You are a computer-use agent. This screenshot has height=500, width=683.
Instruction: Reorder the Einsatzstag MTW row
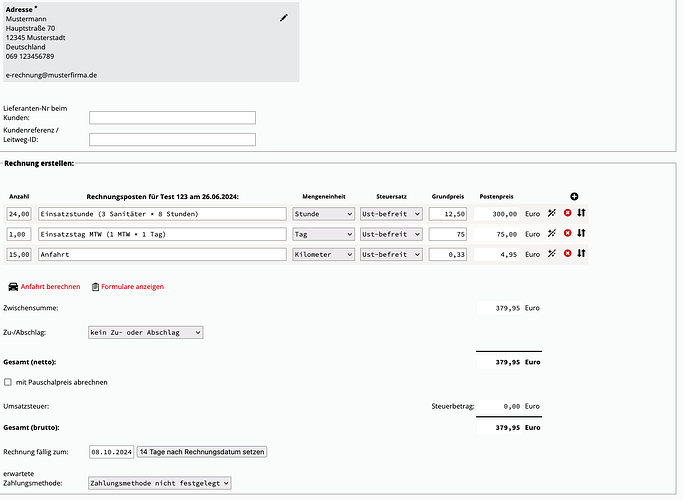click(582, 233)
